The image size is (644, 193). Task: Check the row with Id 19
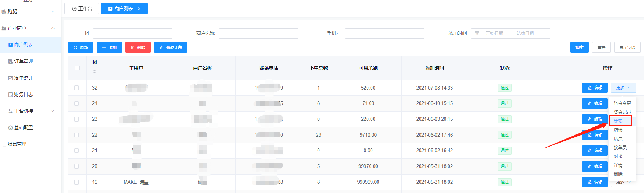[77, 182]
